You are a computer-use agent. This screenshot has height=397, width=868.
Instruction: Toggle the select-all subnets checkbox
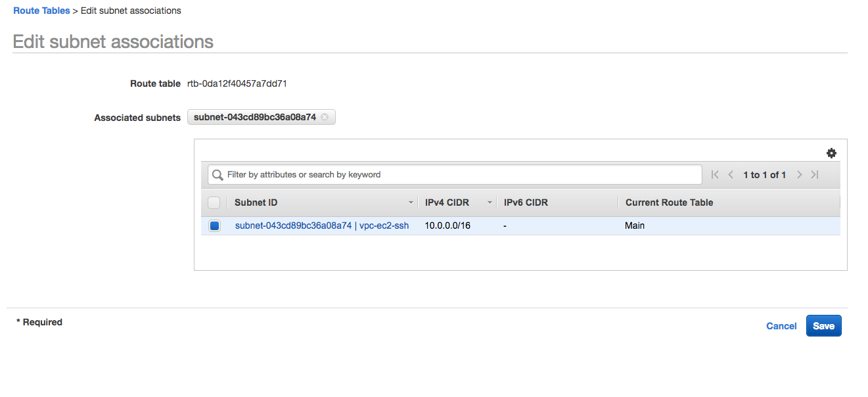point(214,202)
